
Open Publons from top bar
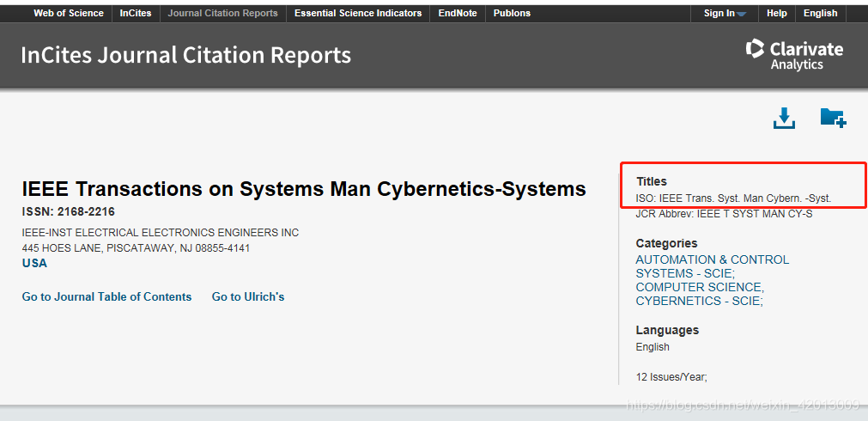tap(512, 13)
